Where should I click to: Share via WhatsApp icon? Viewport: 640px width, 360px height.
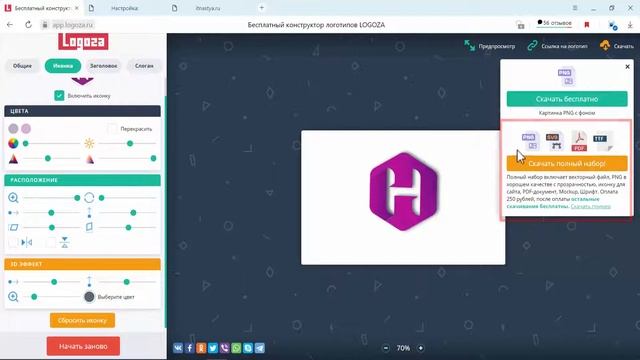[236, 348]
